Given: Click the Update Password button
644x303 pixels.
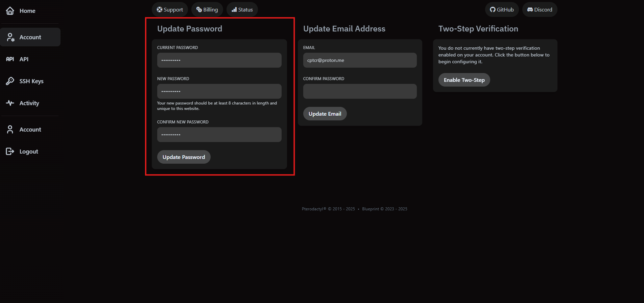Looking at the screenshot, I should click(x=184, y=157).
